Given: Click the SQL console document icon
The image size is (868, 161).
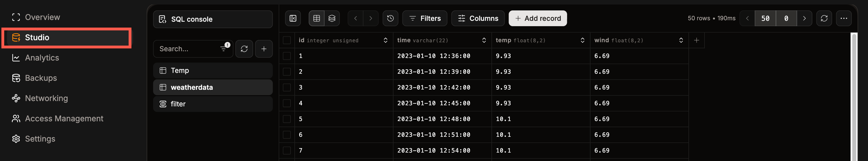Looking at the screenshot, I should click(x=162, y=19).
